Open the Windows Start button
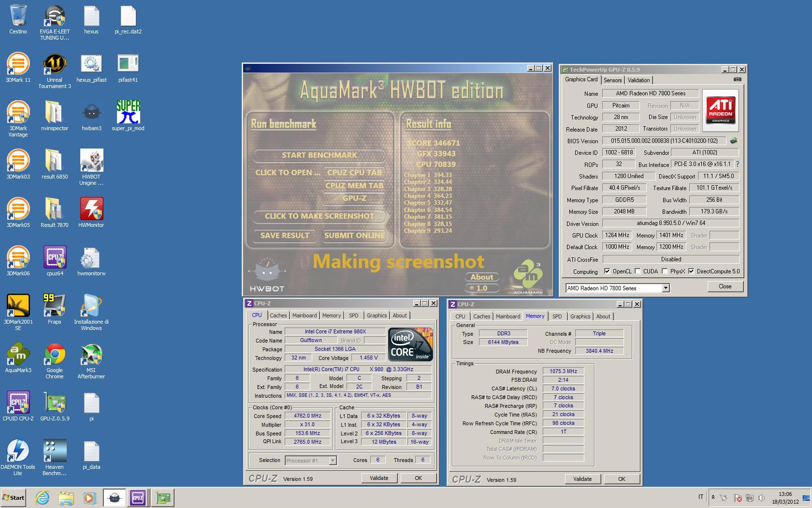The height and width of the screenshot is (508, 812). (x=13, y=497)
